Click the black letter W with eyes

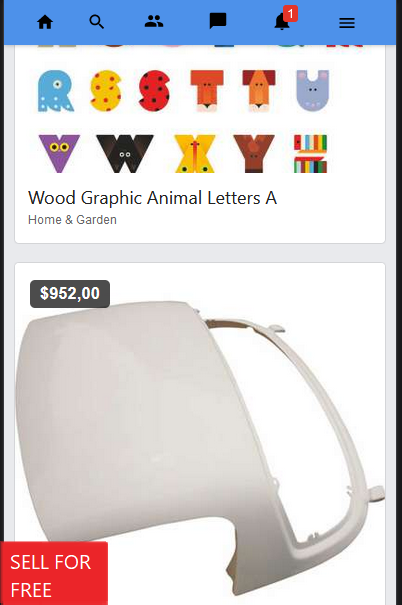(125, 153)
